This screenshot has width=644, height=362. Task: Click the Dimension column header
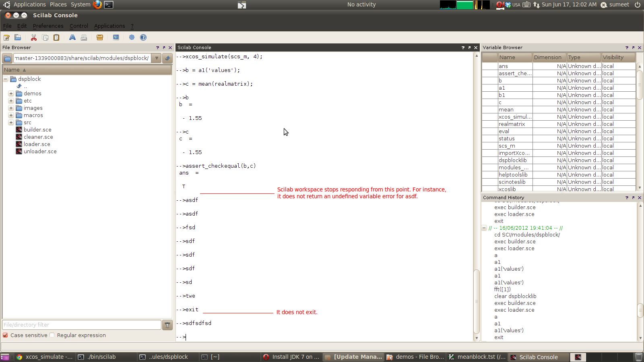[x=549, y=58]
